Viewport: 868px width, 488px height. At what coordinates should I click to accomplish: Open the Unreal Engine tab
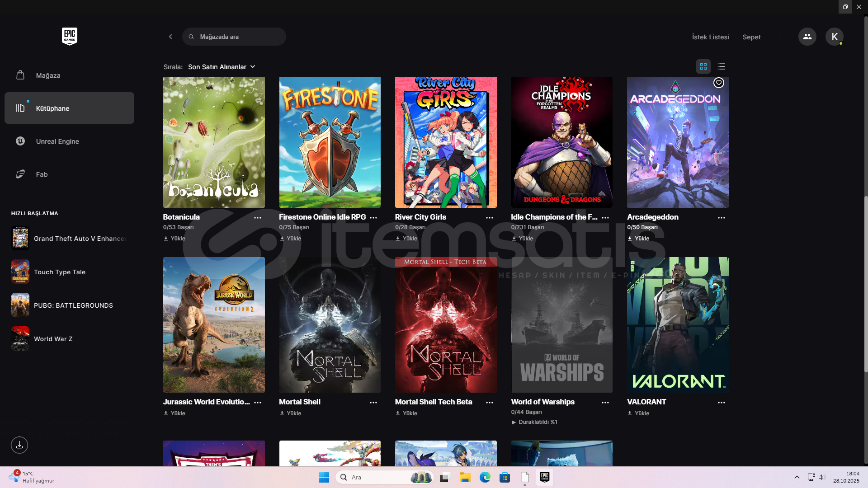(x=57, y=141)
